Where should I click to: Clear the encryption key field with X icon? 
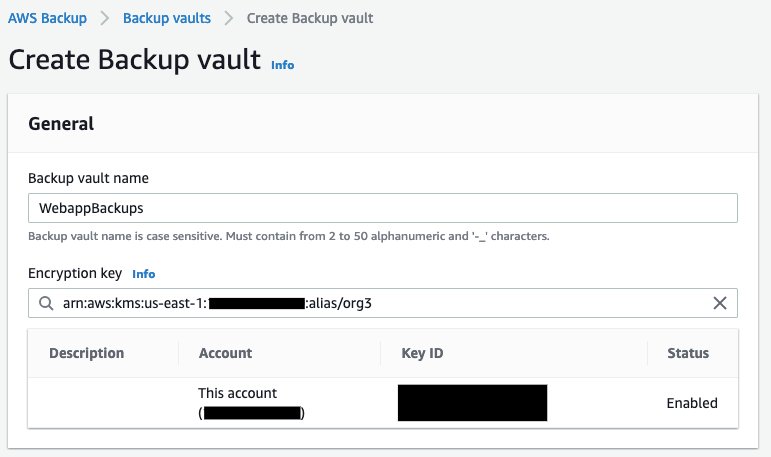pyautogui.click(x=720, y=303)
